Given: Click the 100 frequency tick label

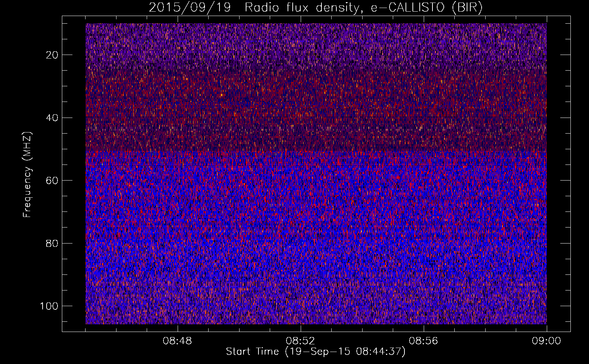Looking at the screenshot, I should click(x=50, y=306).
